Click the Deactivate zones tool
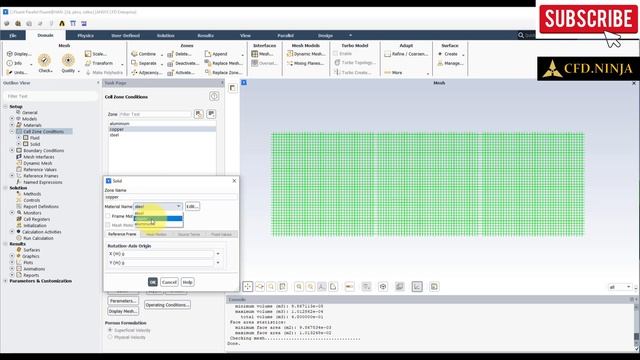640x360 pixels. pyautogui.click(x=182, y=63)
